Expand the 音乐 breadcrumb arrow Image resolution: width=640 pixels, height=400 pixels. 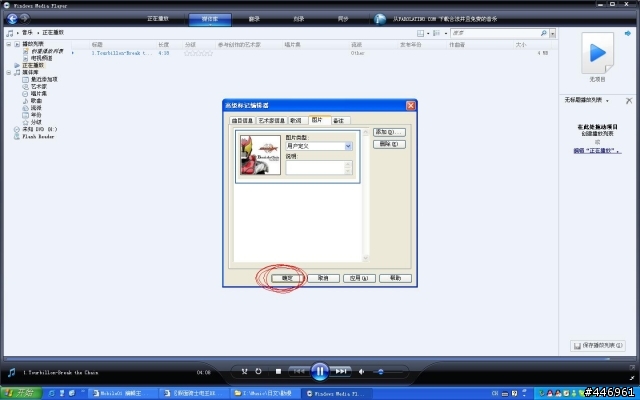[38, 33]
